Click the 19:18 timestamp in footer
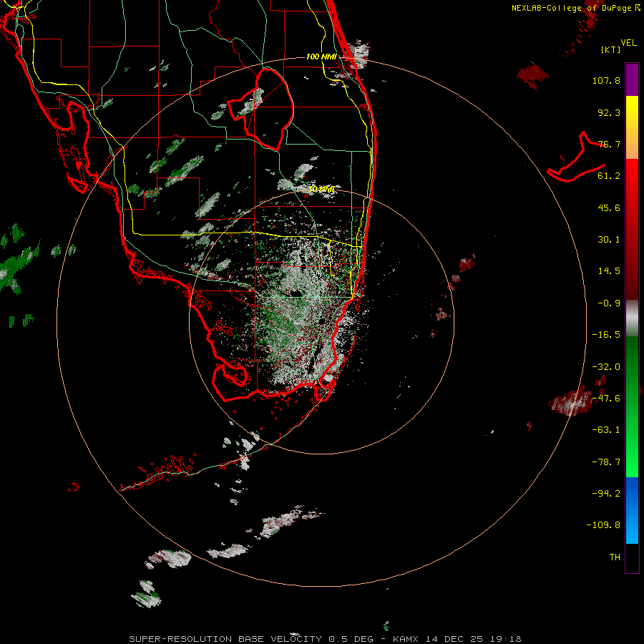644x644 pixels. pos(507,639)
